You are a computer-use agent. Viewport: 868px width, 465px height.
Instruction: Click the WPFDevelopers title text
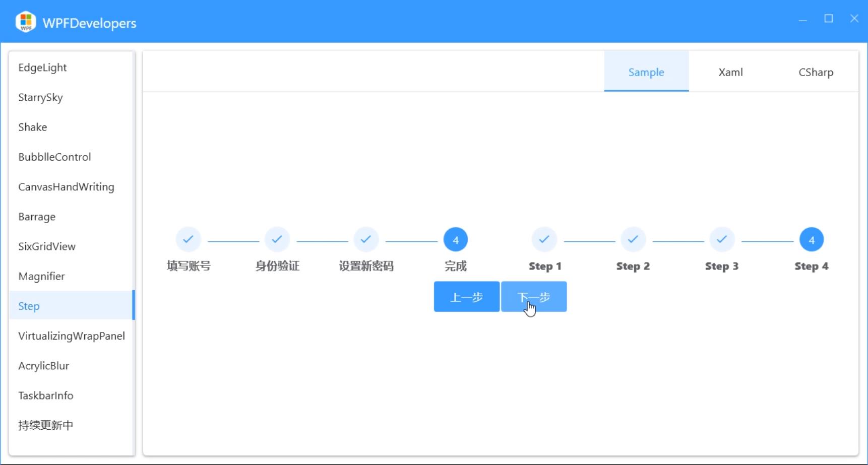(x=89, y=23)
